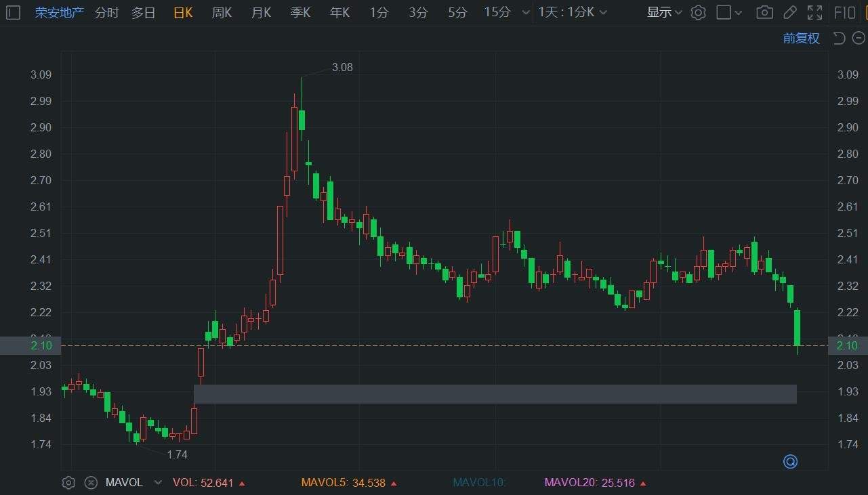Open the layout square dropdown arrow

tap(739, 13)
